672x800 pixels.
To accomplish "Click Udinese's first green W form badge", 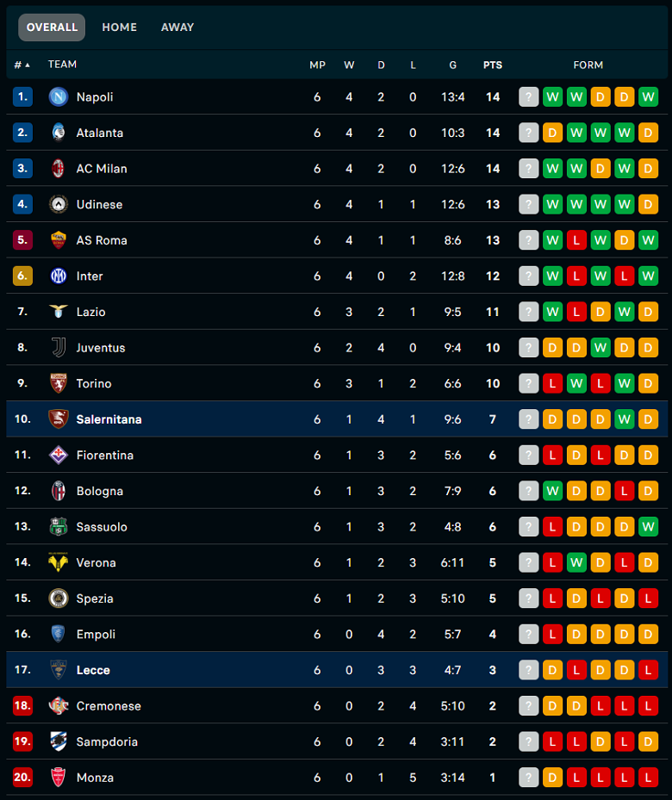I will click(x=552, y=205).
